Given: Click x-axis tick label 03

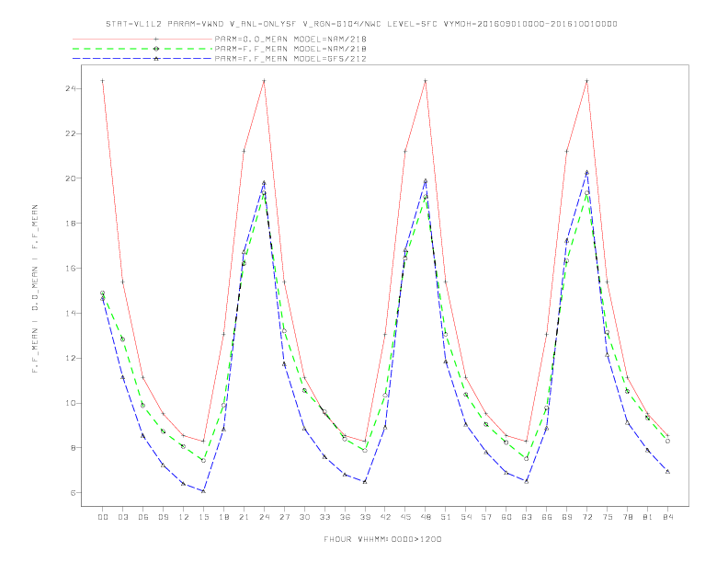Looking at the screenshot, I should [x=122, y=517].
